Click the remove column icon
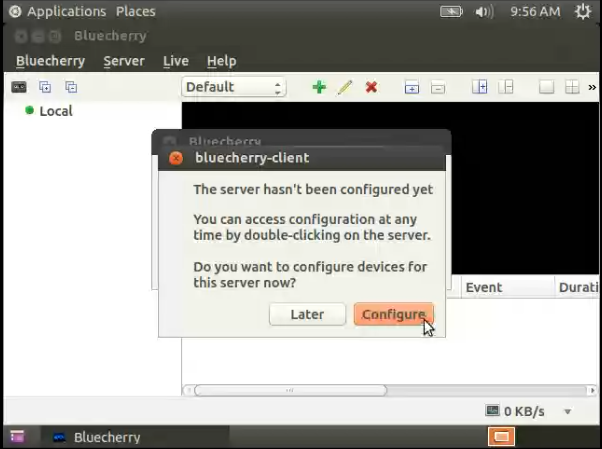 pyautogui.click(x=506, y=87)
